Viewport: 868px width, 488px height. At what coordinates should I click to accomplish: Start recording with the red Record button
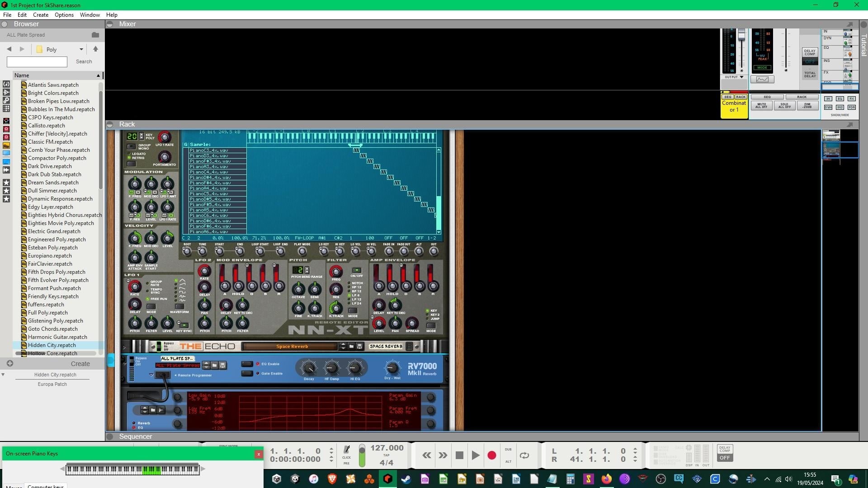click(x=492, y=455)
